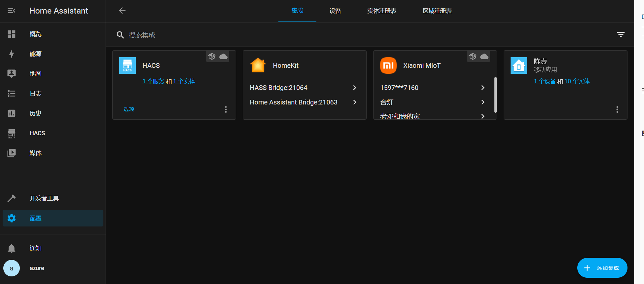Click the Xiaomi MIoT title text
644x284 pixels.
click(422, 65)
